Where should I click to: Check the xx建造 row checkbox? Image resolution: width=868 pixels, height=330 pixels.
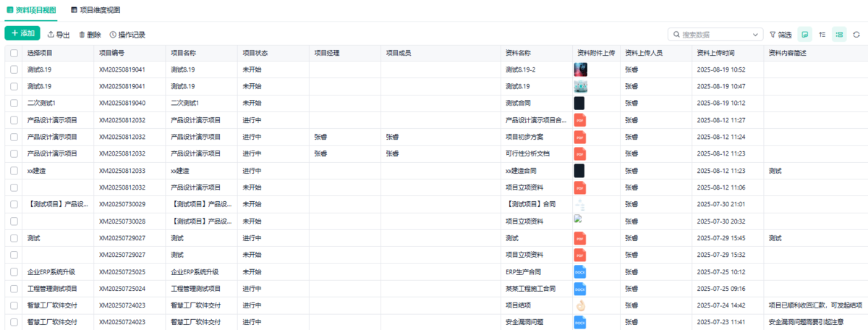click(x=14, y=171)
